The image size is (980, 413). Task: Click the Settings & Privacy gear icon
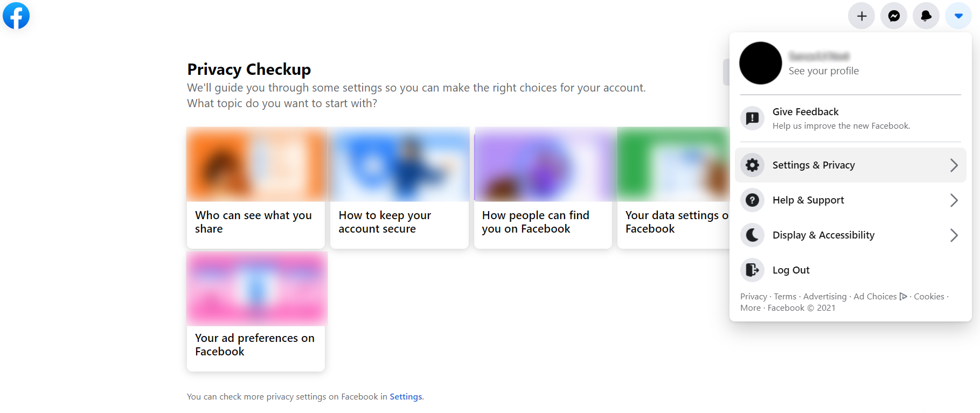pyautogui.click(x=752, y=165)
